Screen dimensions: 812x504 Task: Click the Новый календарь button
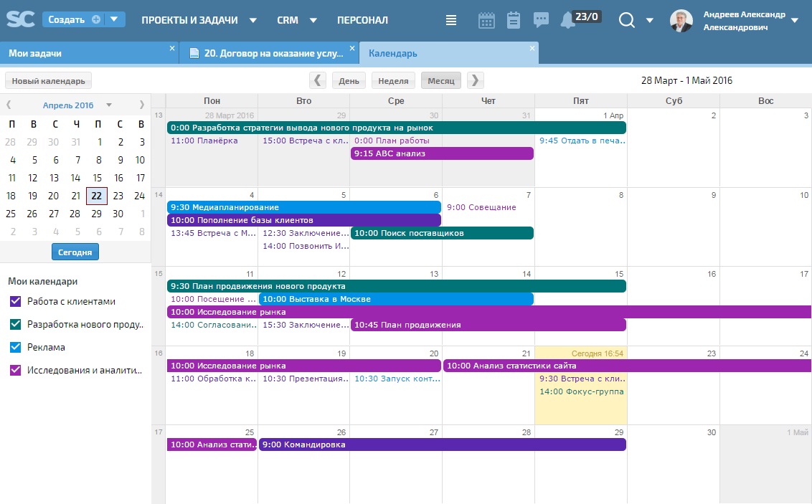click(x=49, y=81)
